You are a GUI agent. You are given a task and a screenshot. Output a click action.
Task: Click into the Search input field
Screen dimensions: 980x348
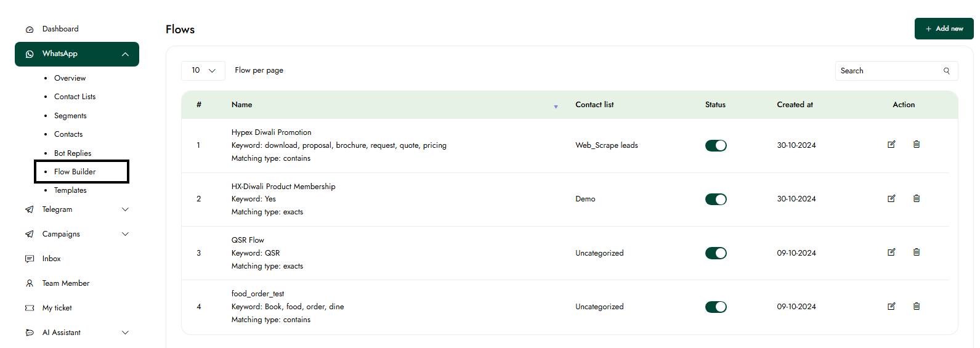[x=887, y=71]
